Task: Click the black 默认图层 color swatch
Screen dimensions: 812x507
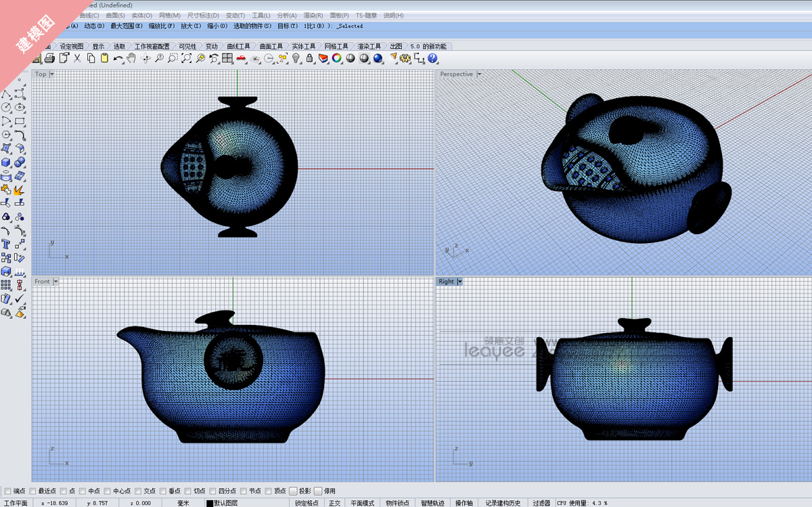Action: tap(209, 503)
